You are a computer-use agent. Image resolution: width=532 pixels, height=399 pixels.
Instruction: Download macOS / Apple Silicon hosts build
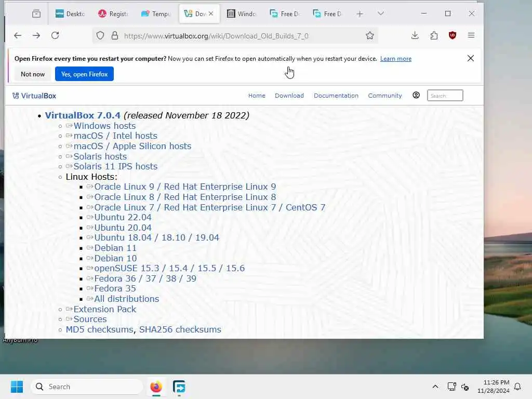[x=132, y=146]
